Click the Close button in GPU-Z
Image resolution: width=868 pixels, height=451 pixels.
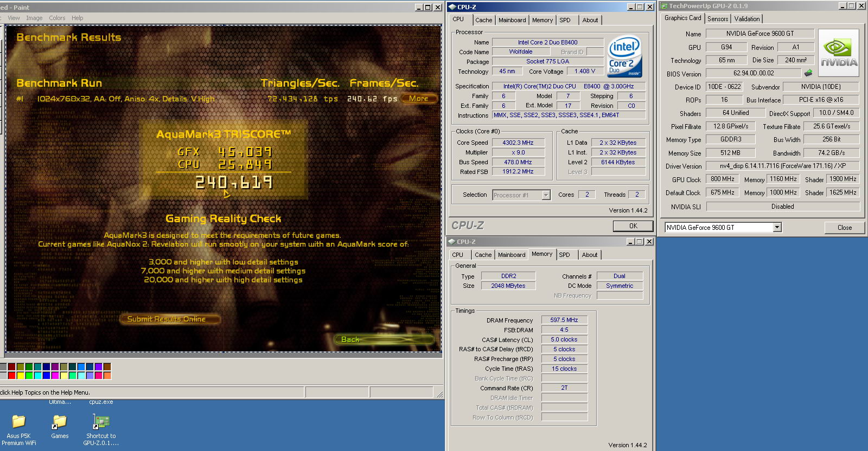[844, 228]
